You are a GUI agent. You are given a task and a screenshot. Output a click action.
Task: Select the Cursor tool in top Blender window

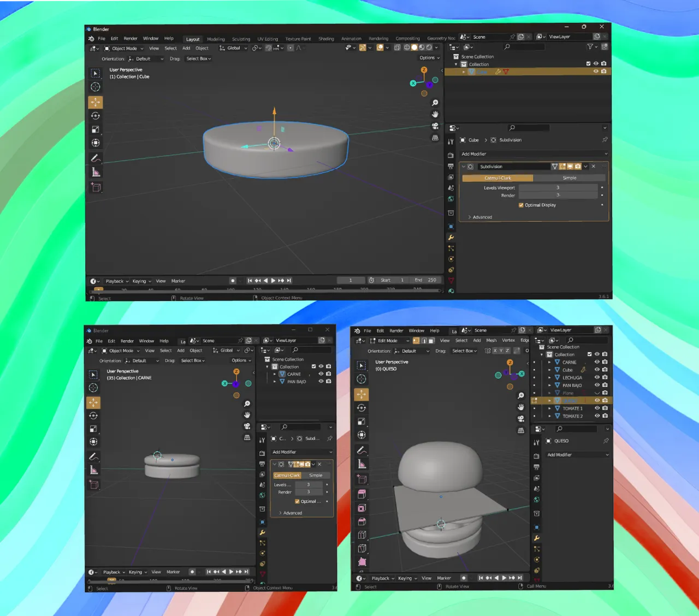pos(96,87)
